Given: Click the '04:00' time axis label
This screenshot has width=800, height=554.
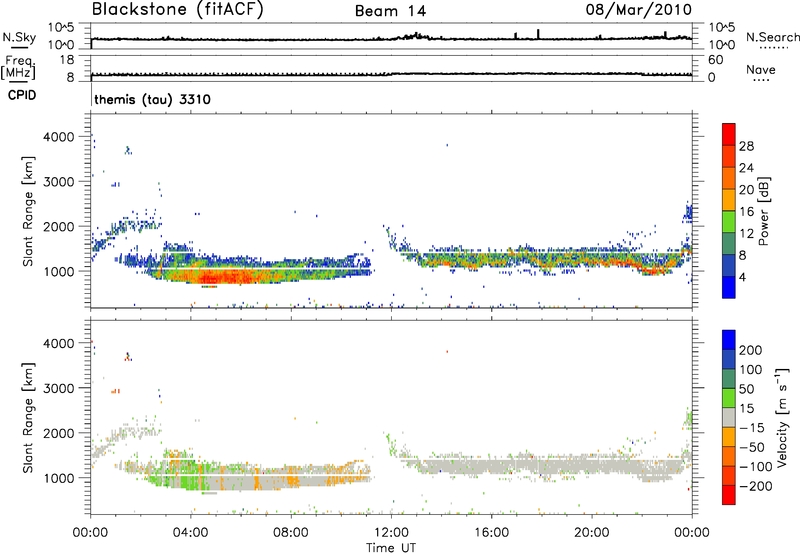Looking at the screenshot, I should click(191, 533).
